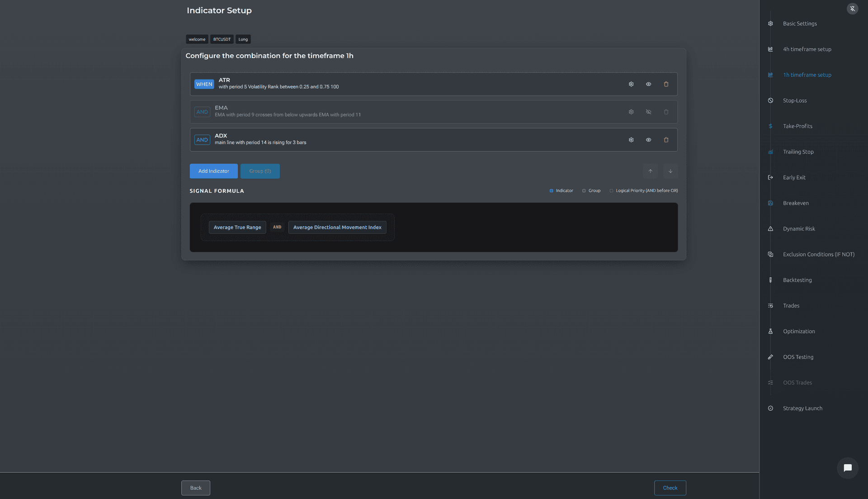Open Basic Settings in sidebar
Viewport: 868px width, 499px height.
tap(800, 24)
